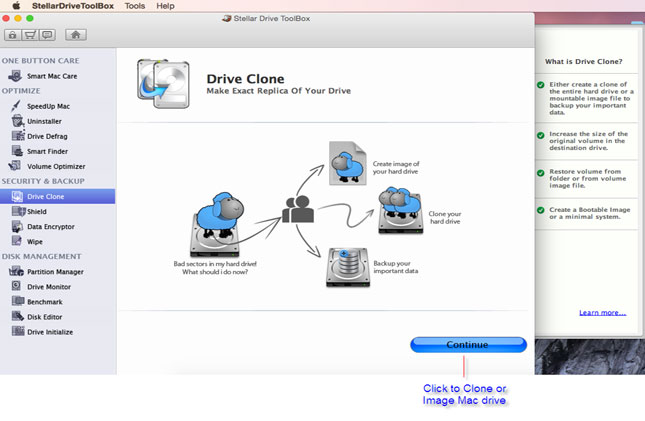Open the Tools menu

(135, 6)
